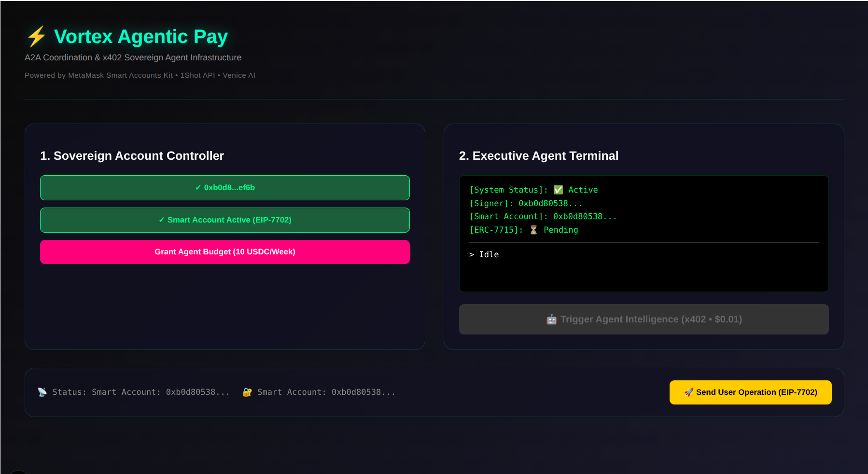The image size is (868, 474).
Task: Click the satellite antenna status icon
Action: tap(42, 392)
